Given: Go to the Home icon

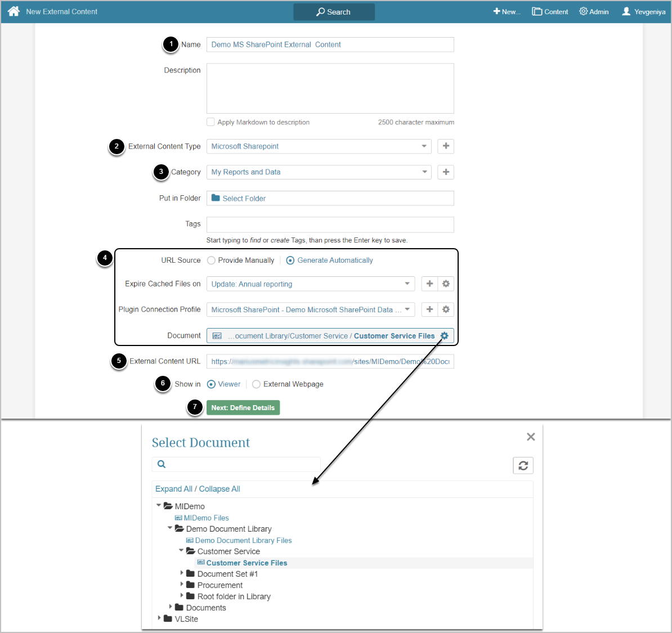Looking at the screenshot, I should 14,11.
